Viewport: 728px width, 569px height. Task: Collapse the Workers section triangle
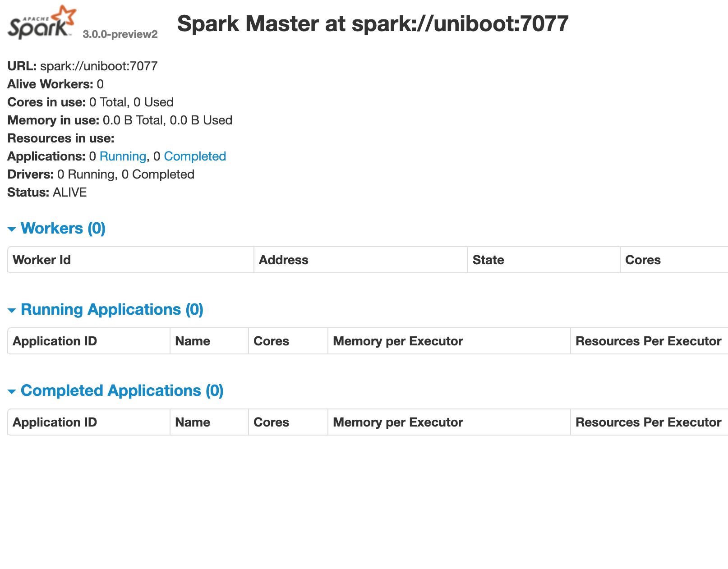click(12, 229)
